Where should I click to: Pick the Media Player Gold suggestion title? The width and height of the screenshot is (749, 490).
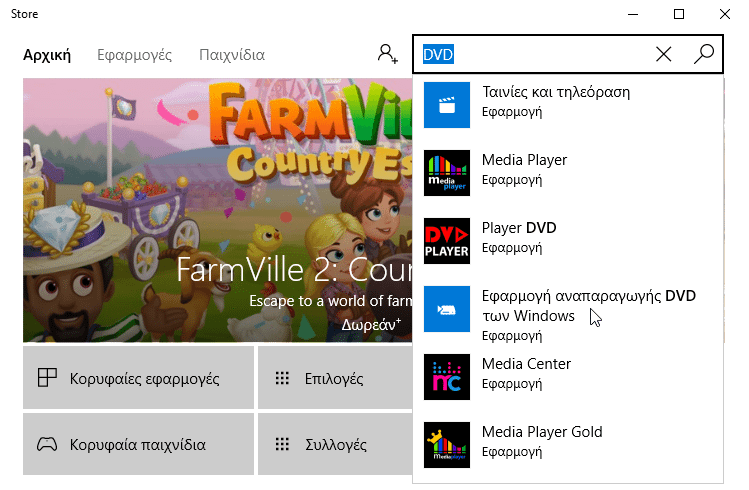point(542,432)
